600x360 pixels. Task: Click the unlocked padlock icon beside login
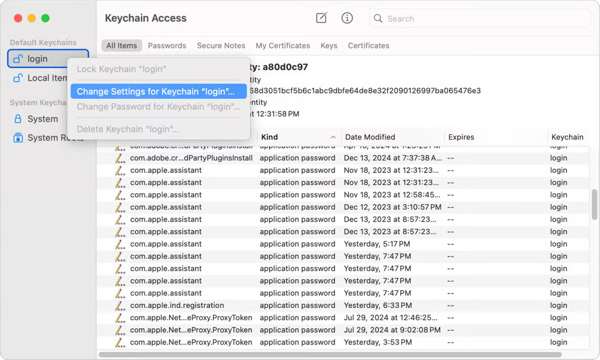18,59
